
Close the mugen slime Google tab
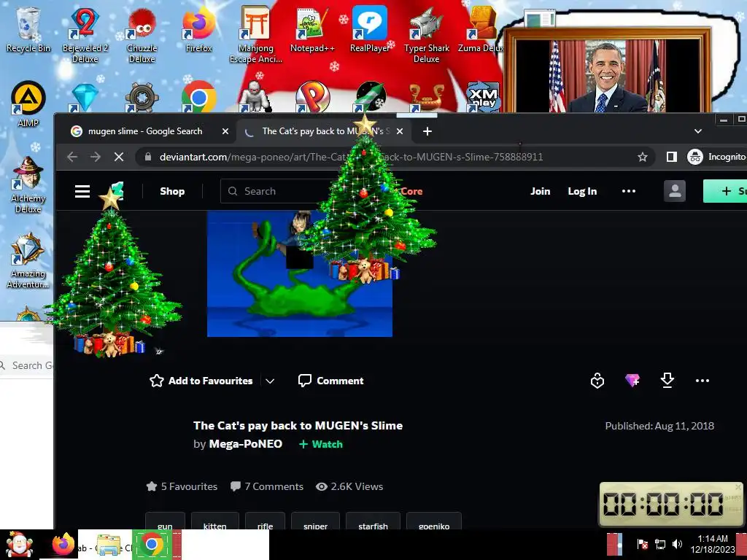(225, 131)
